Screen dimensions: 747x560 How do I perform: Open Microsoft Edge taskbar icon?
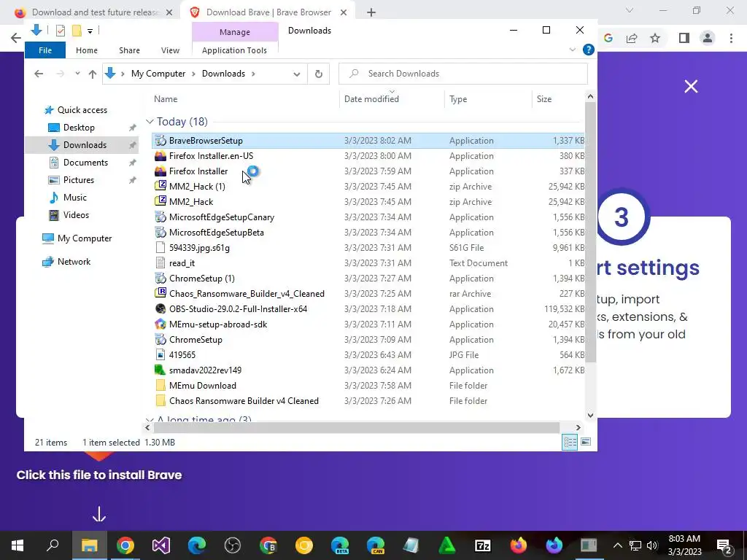pos(197,545)
